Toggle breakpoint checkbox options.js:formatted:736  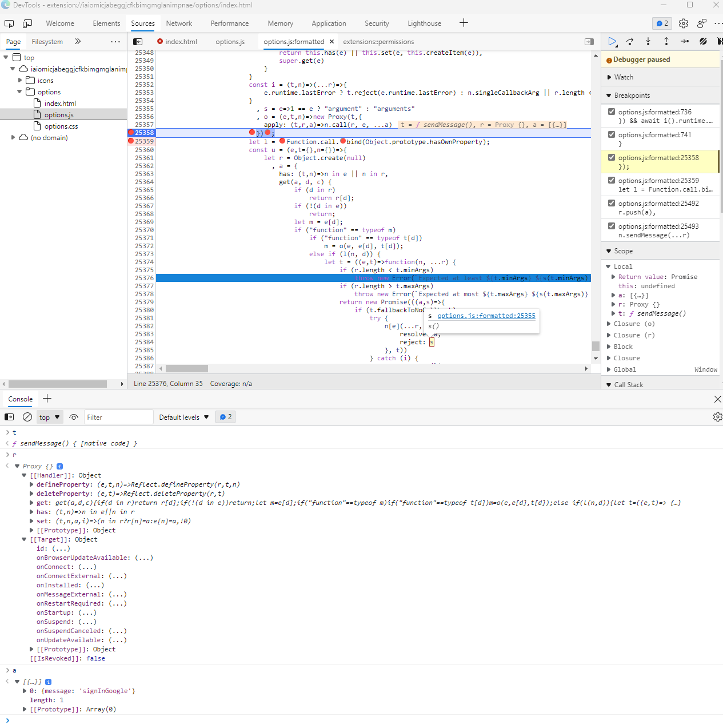click(x=612, y=112)
